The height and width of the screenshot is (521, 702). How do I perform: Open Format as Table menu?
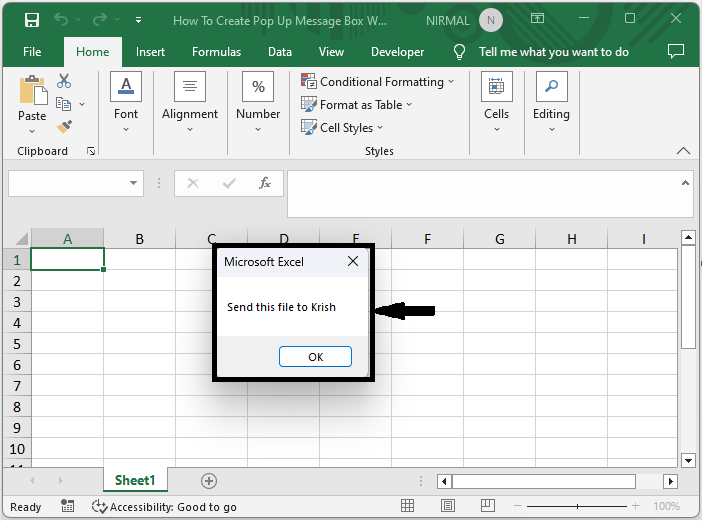point(356,105)
